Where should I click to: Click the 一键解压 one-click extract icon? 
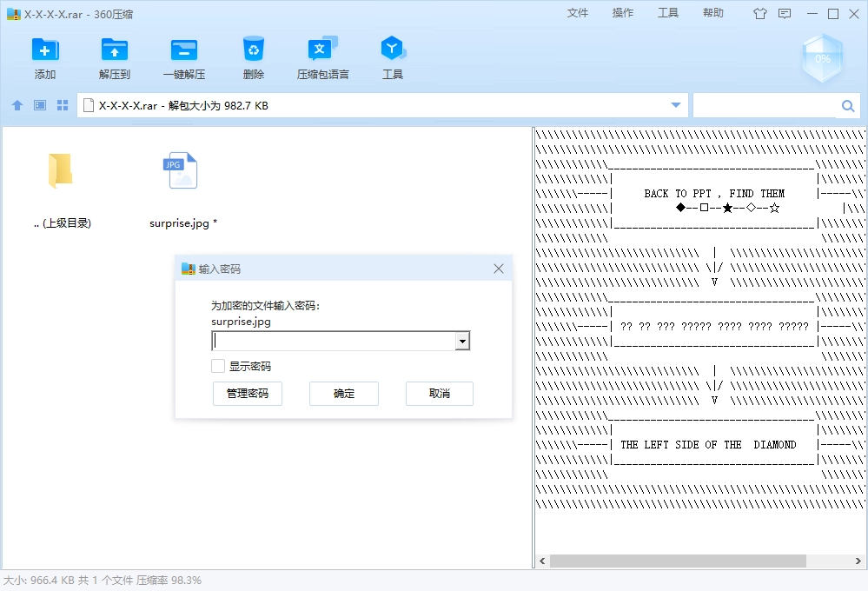tap(184, 50)
